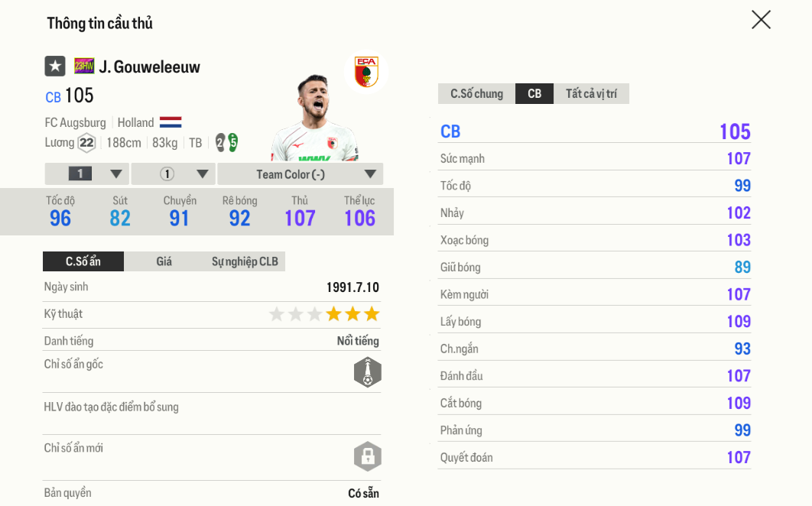Screen dimensions: 812x506
Task: Click the 23HW season badge
Action: pos(84,66)
